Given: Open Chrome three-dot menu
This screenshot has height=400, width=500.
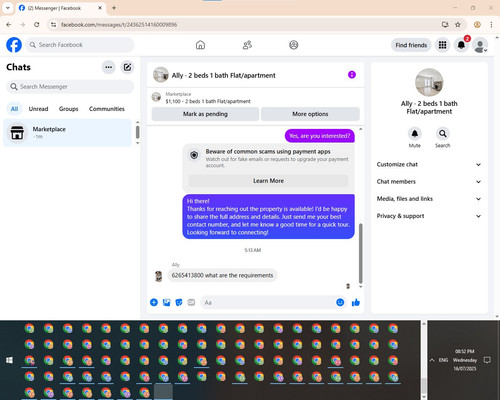Looking at the screenshot, I should (x=491, y=25).
